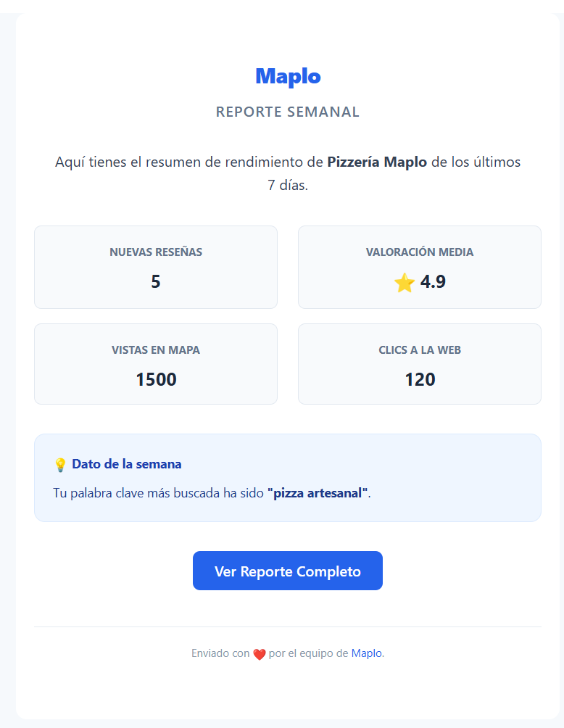Click the bold Pizzería Maplo text
This screenshot has width=564, height=728.
376,162
